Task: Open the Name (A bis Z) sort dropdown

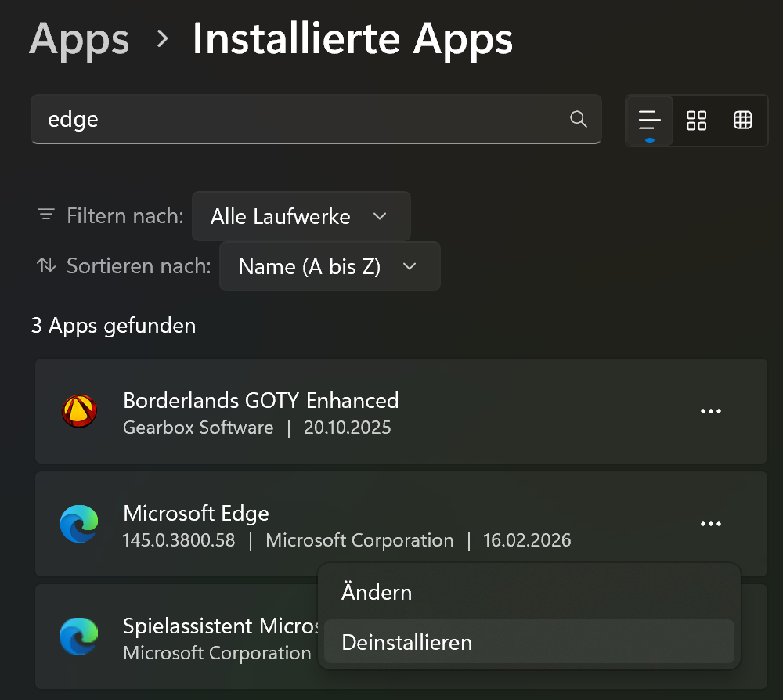Action: click(x=330, y=266)
